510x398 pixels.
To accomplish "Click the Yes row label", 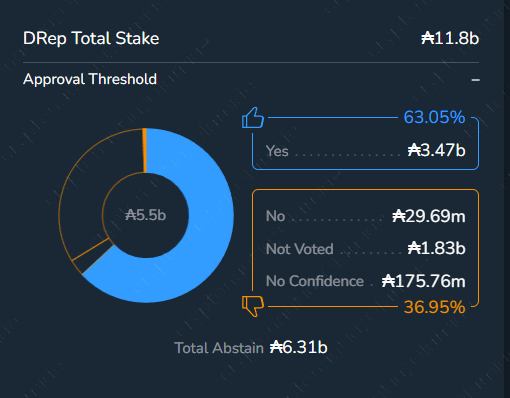I will 277,151.
